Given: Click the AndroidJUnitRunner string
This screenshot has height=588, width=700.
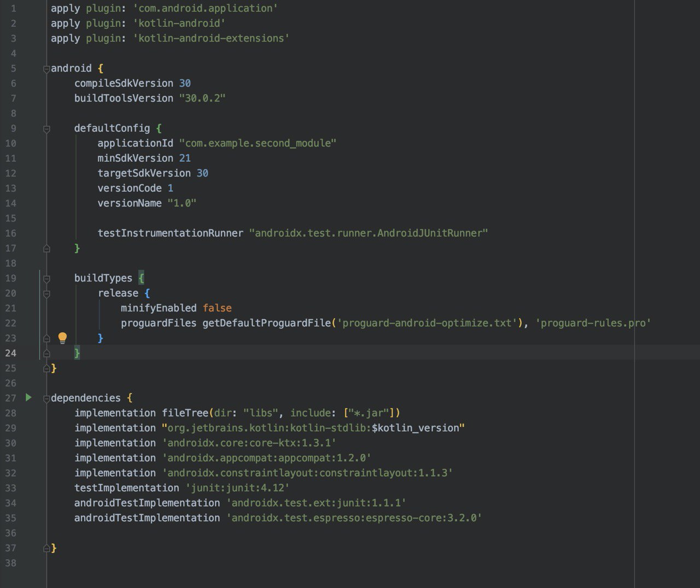Looking at the screenshot, I should (368, 233).
